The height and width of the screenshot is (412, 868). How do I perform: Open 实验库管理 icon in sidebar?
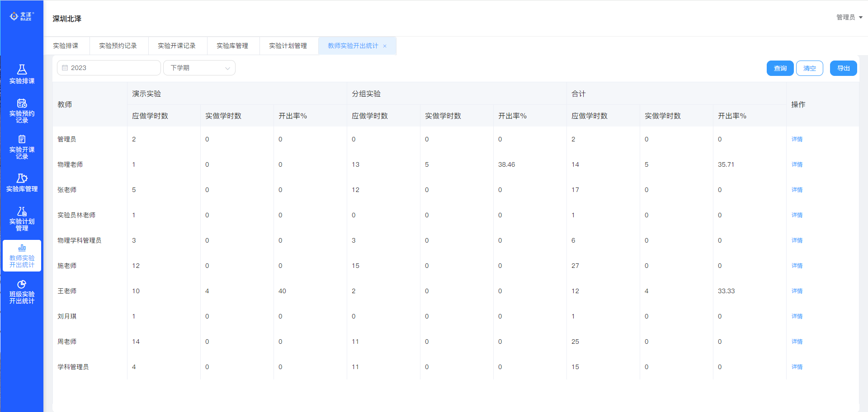[22, 178]
